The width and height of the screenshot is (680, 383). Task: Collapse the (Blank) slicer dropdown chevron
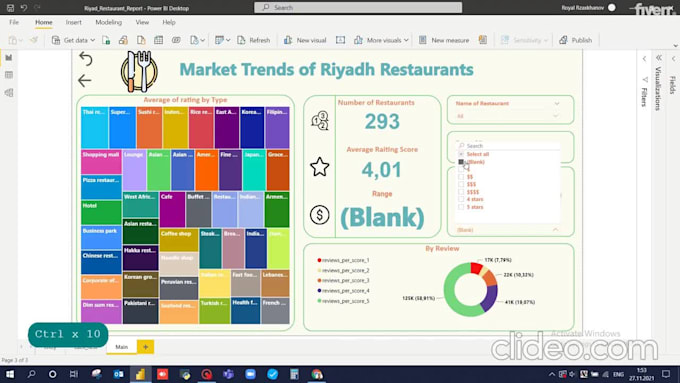pyautogui.click(x=556, y=229)
